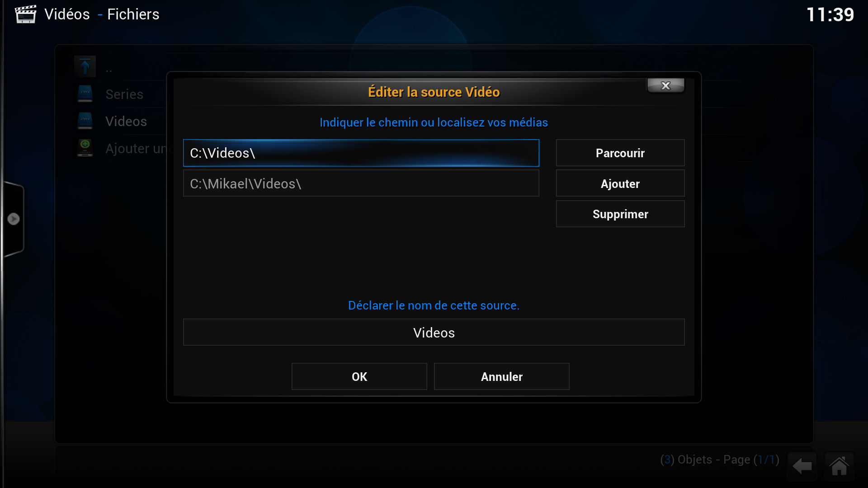This screenshot has width=868, height=488.
Task: Click the Annuler button
Action: click(502, 376)
